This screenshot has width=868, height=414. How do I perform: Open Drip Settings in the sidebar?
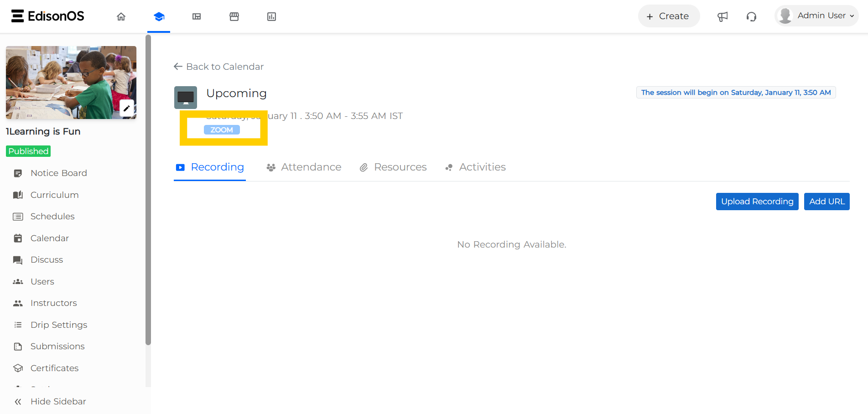coord(59,325)
